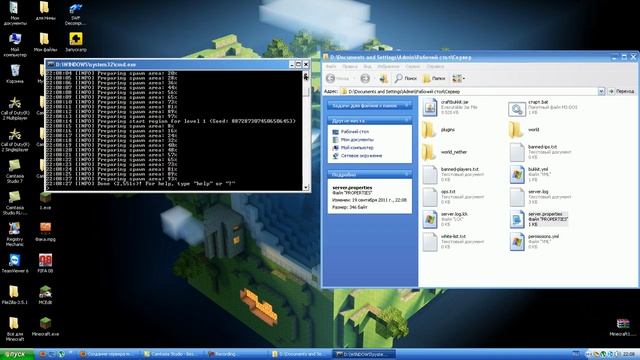Launch MCEdit desktop shortcut
The width and height of the screenshot is (640, 360).
(45, 295)
